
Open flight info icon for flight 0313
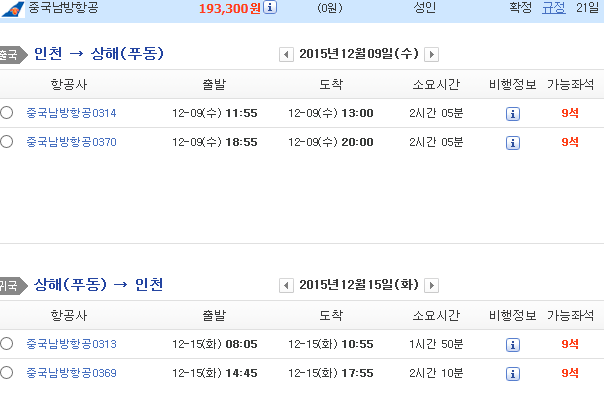coord(513,345)
